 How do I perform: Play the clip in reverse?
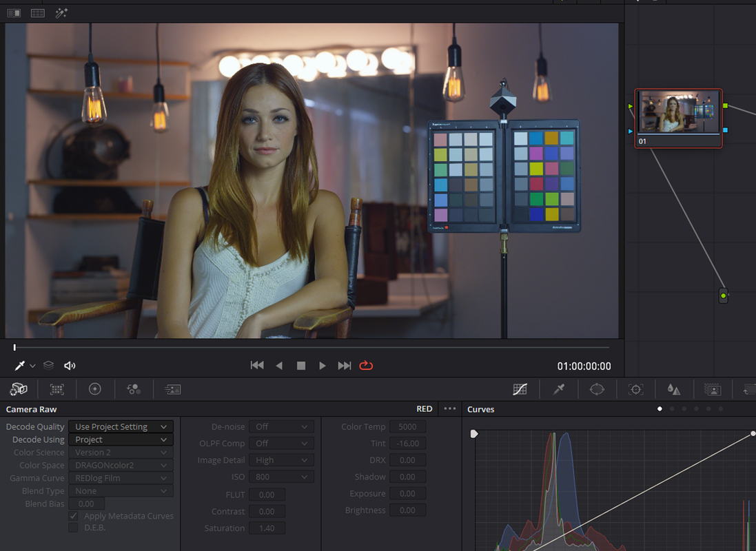[279, 366]
